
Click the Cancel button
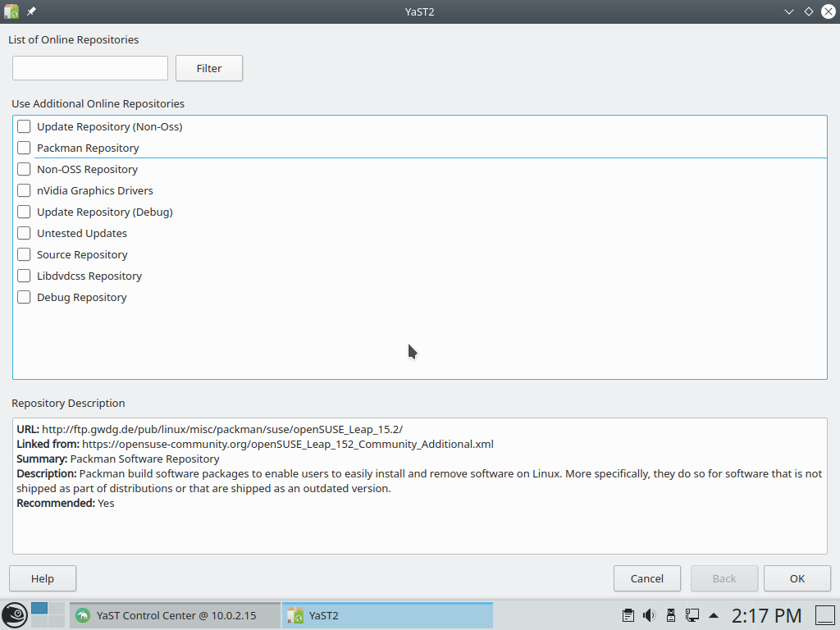pos(647,578)
